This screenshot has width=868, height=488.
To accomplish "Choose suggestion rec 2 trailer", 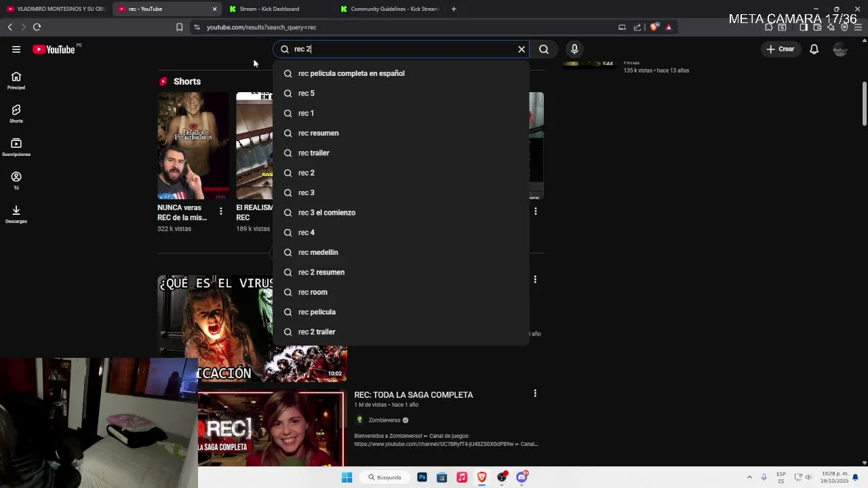I will pyautogui.click(x=401, y=331).
